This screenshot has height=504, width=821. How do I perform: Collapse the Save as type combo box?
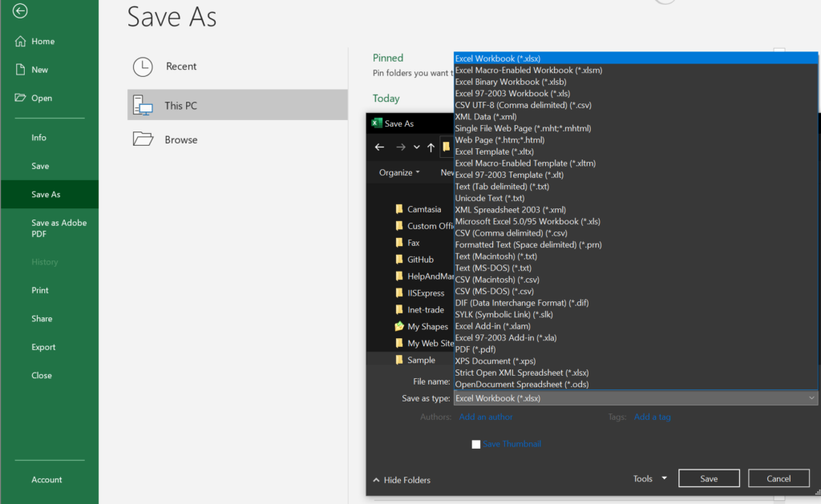point(811,398)
